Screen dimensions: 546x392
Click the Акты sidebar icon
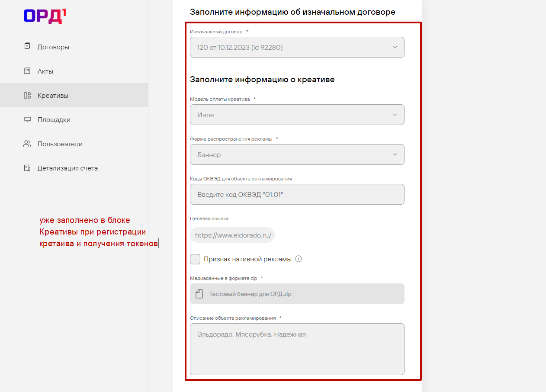click(x=27, y=71)
